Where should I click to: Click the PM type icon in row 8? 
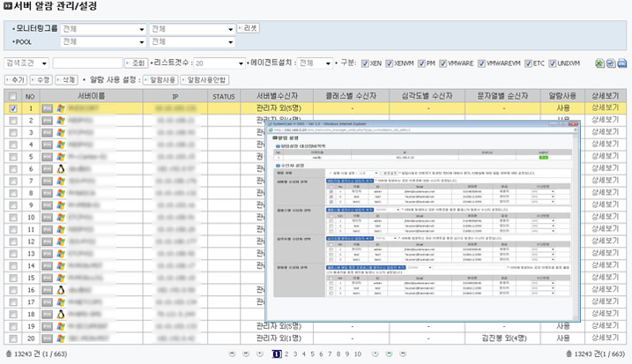[48, 193]
